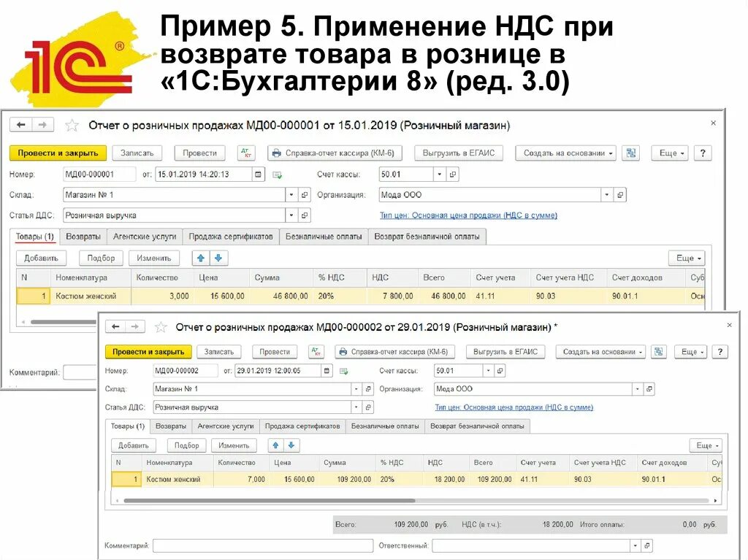Click Тип цен link in second window
The height and width of the screenshot is (560, 748).
pyautogui.click(x=514, y=407)
